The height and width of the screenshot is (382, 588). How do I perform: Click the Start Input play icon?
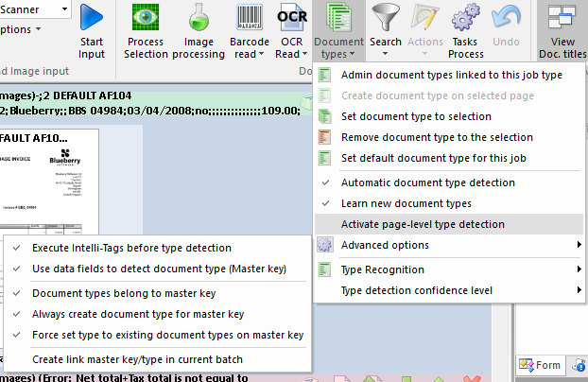tap(92, 20)
